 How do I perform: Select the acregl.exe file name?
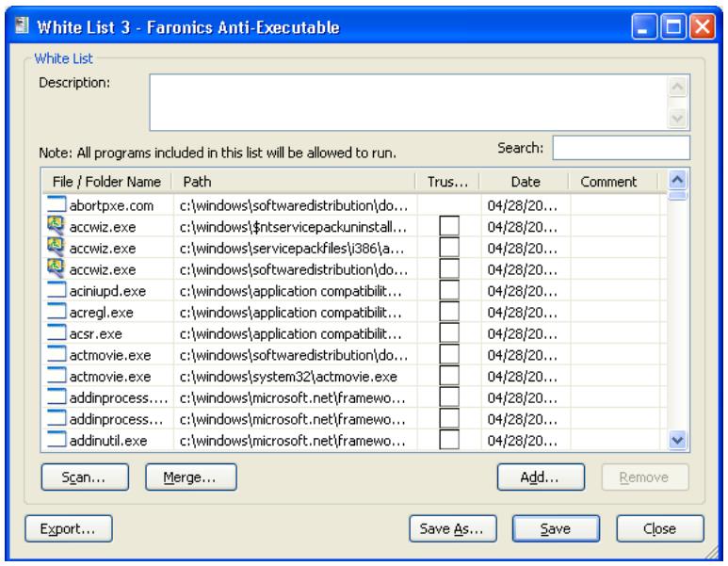[101, 313]
